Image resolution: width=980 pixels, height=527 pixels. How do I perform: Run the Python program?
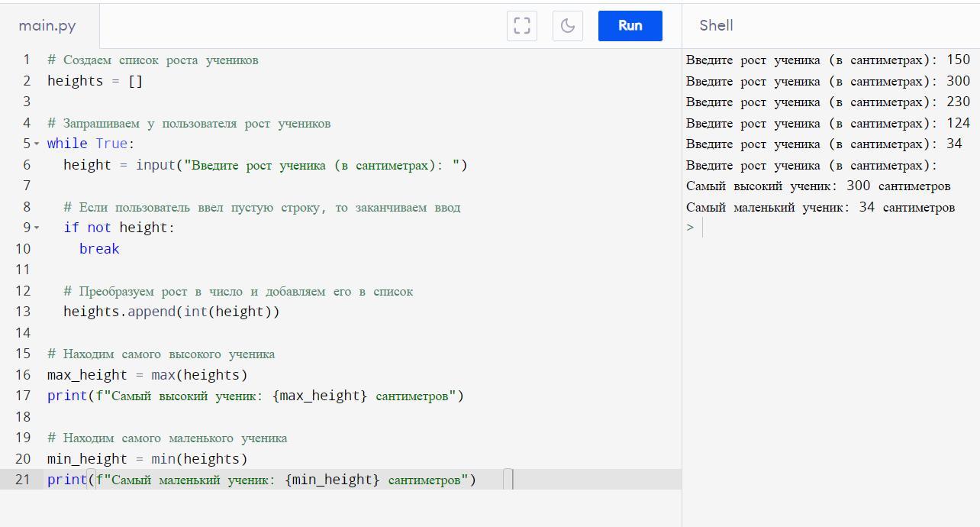630,25
